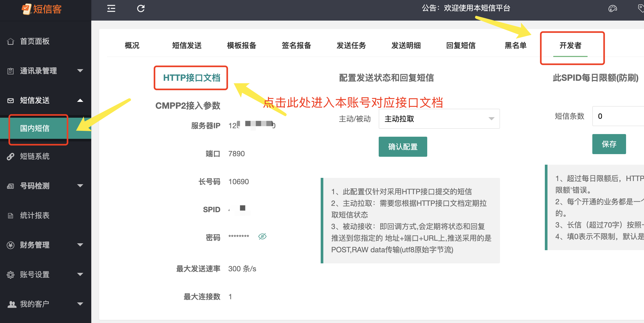This screenshot has height=323, width=644.
Task: Click the CMPP2接入参数 heading
Action: 188,106
